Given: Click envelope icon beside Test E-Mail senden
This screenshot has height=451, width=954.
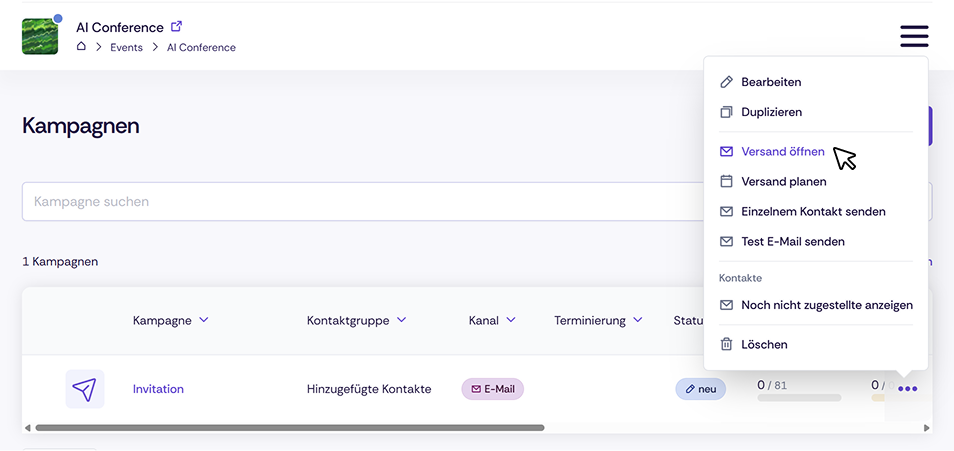Looking at the screenshot, I should click(x=726, y=242).
